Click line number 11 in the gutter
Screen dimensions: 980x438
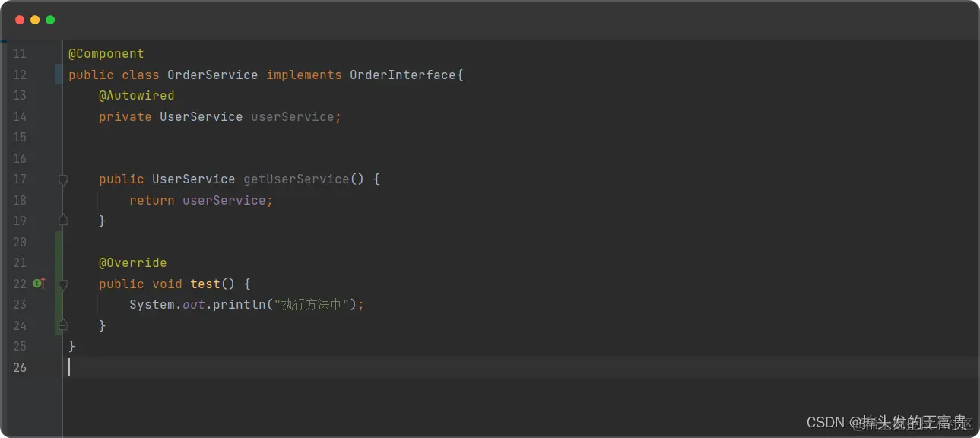click(x=20, y=54)
